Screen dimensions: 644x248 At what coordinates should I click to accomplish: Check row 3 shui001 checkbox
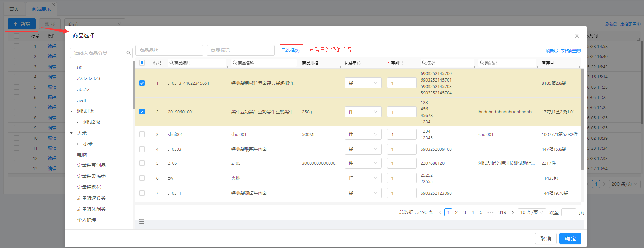142,134
